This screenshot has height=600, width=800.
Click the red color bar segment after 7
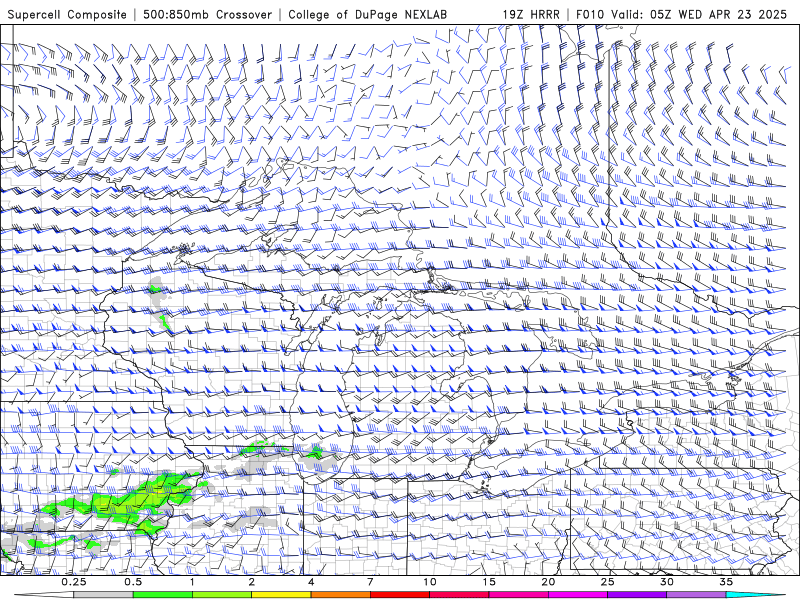(399, 595)
